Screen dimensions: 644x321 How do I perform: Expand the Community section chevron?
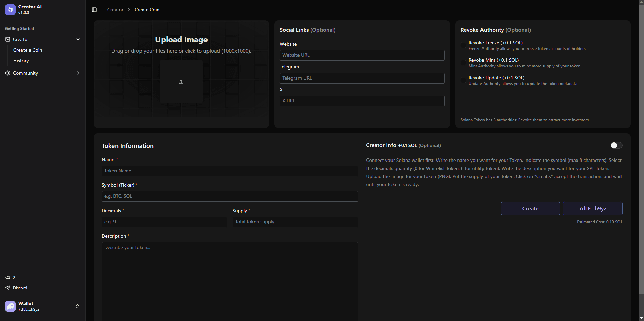pyautogui.click(x=78, y=73)
